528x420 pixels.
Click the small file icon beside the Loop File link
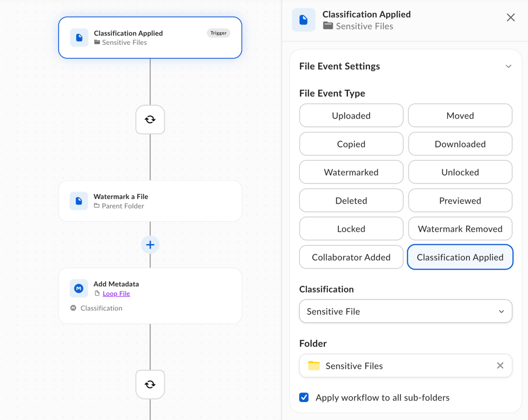pyautogui.click(x=97, y=293)
